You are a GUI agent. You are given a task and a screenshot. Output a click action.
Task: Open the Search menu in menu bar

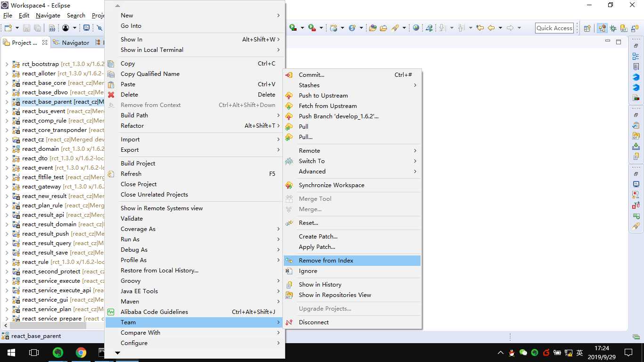(76, 16)
